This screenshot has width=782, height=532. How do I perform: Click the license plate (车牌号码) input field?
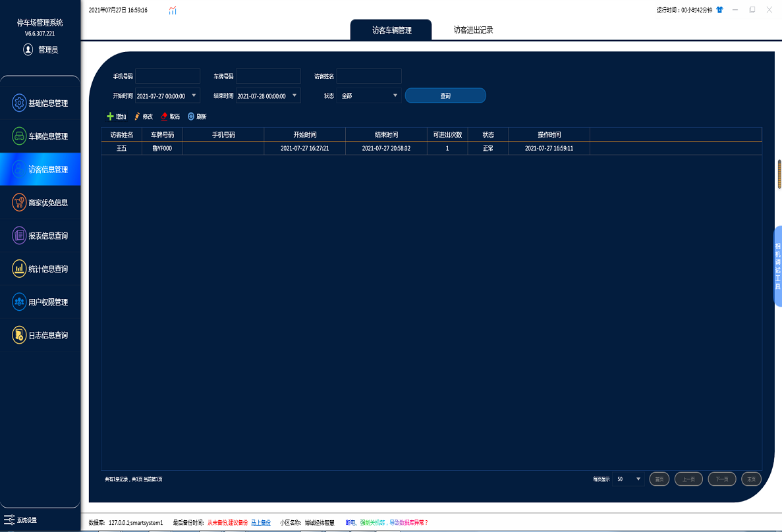(268, 76)
